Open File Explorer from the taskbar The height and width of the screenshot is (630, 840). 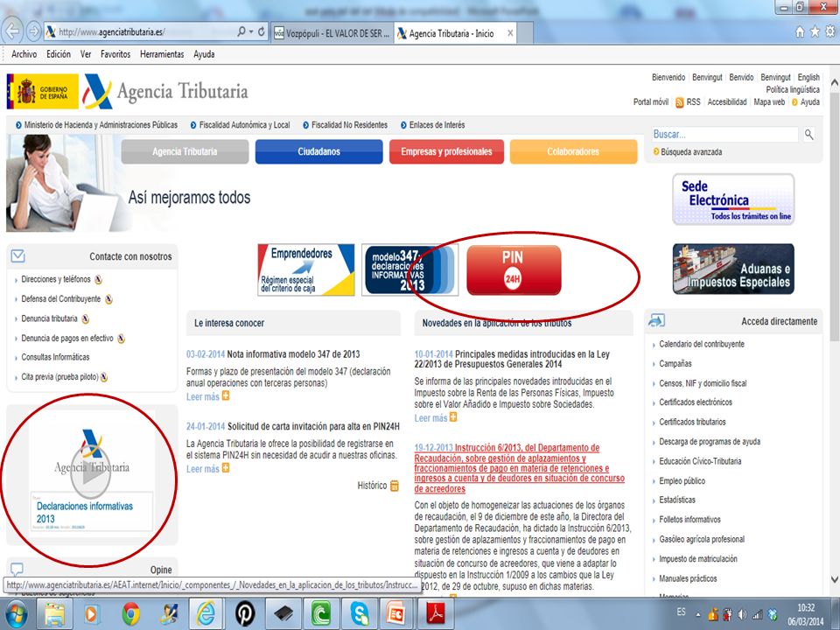[54, 614]
